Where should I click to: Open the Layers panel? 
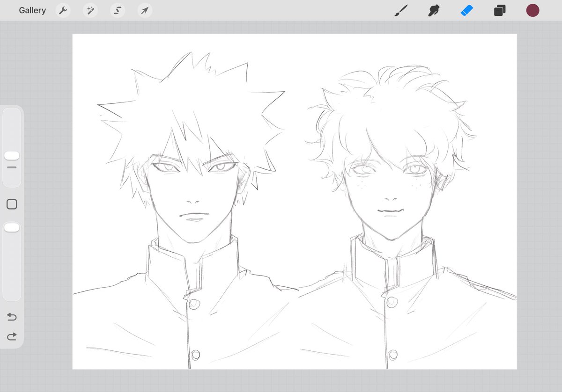tap(500, 10)
